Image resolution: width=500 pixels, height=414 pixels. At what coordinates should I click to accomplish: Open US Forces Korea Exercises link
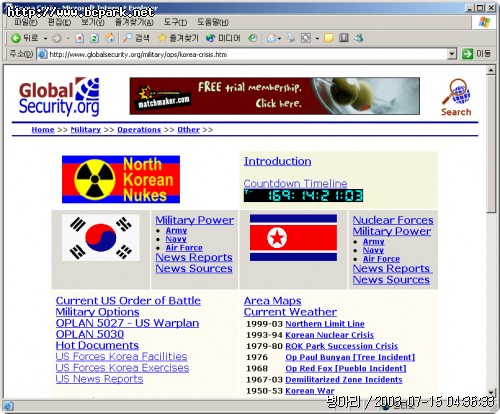[122, 368]
